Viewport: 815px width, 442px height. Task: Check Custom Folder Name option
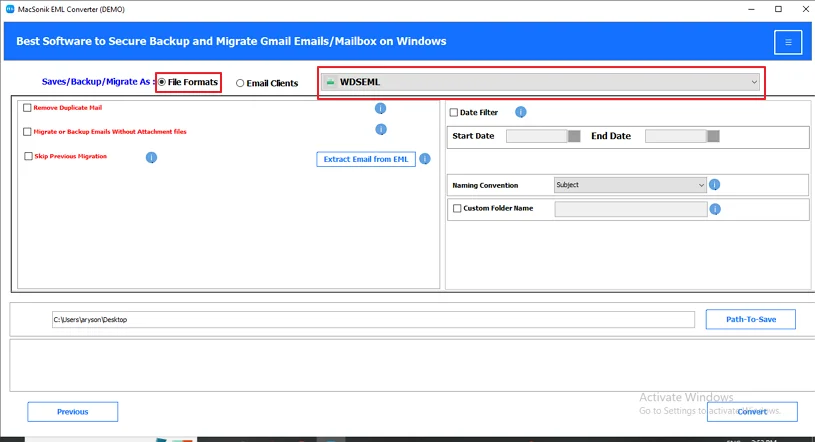click(x=457, y=208)
